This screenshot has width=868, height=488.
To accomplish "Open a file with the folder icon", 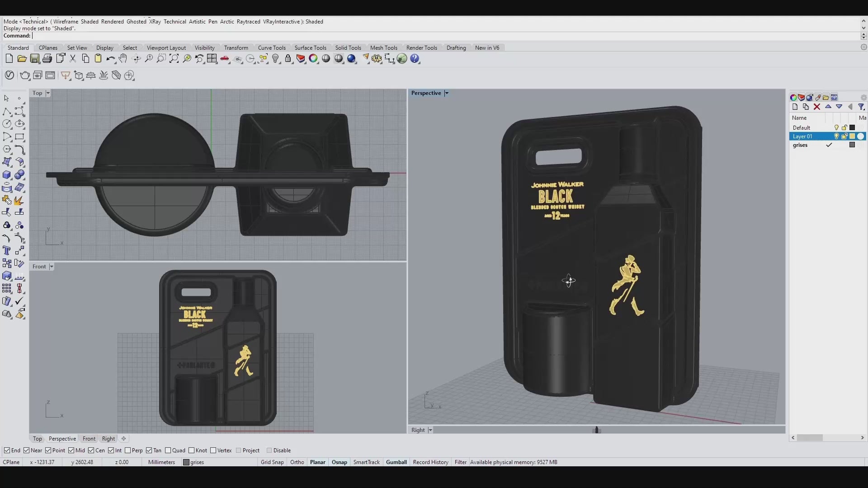I will point(22,58).
